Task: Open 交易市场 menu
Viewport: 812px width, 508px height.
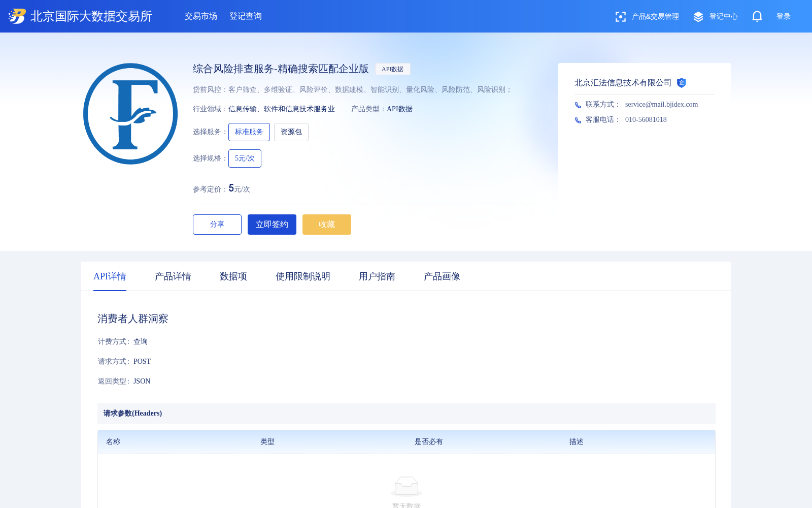Action: coord(201,16)
